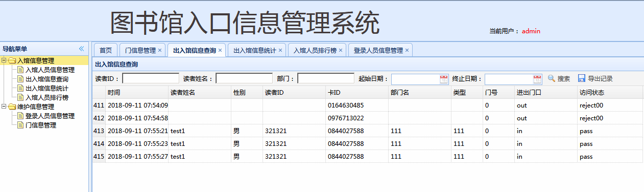
Task: Sort by 进出门口 column header
Action: coord(546,93)
